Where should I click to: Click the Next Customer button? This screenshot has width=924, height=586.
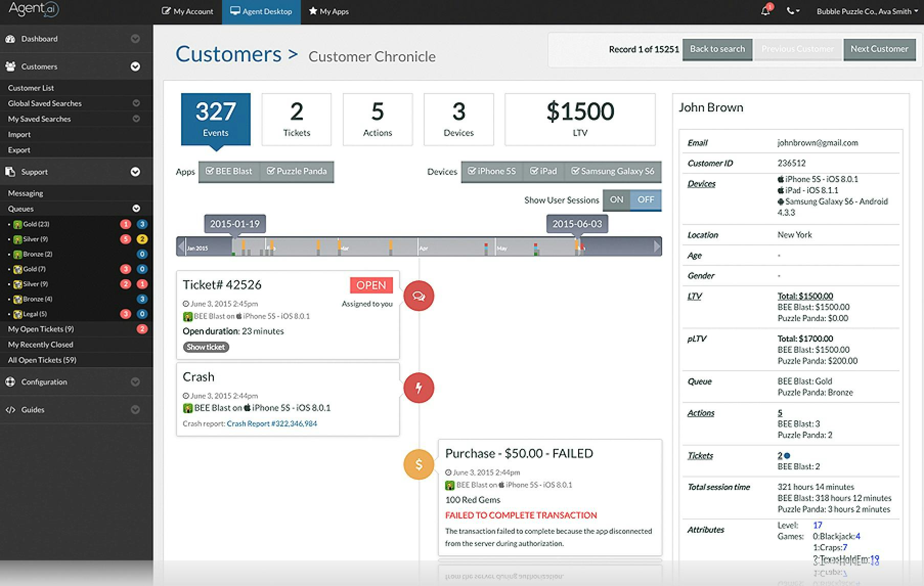[879, 49]
